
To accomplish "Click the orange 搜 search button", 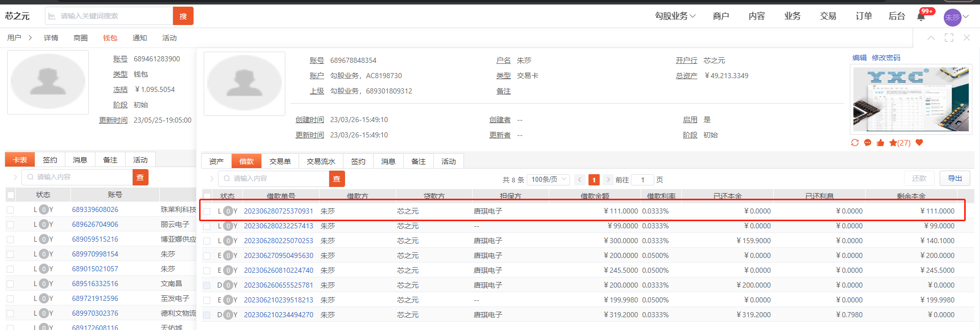I will pos(183,16).
